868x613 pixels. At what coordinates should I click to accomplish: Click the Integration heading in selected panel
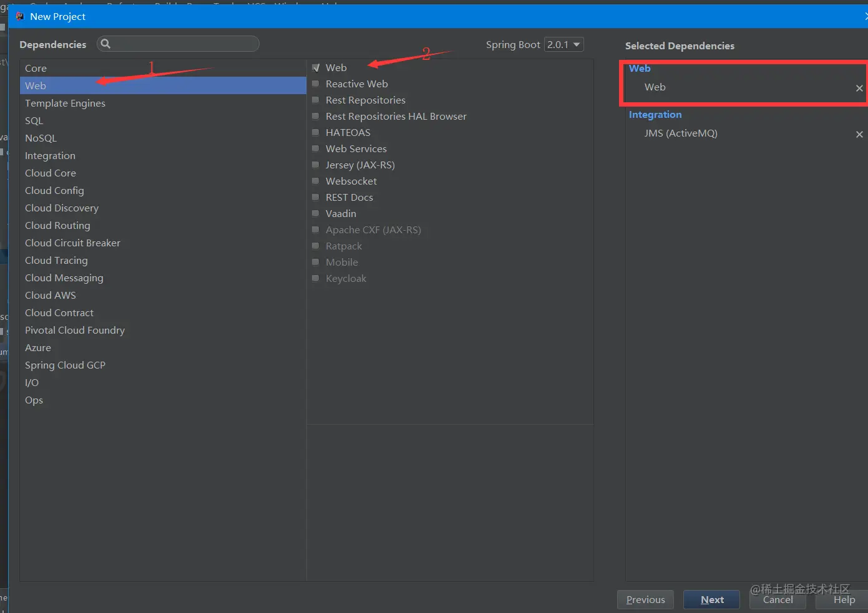(x=655, y=115)
